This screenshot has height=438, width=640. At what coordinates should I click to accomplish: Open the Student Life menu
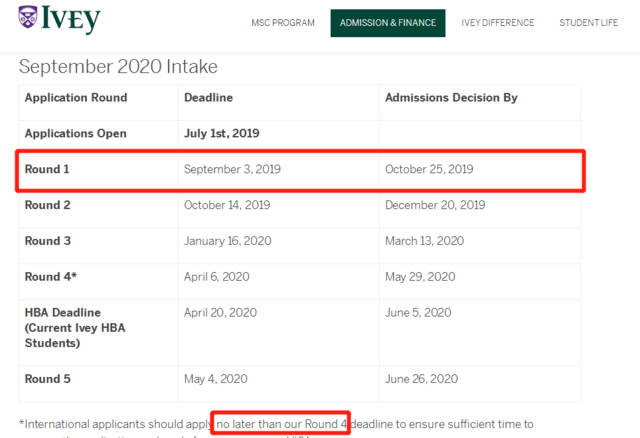click(x=589, y=23)
